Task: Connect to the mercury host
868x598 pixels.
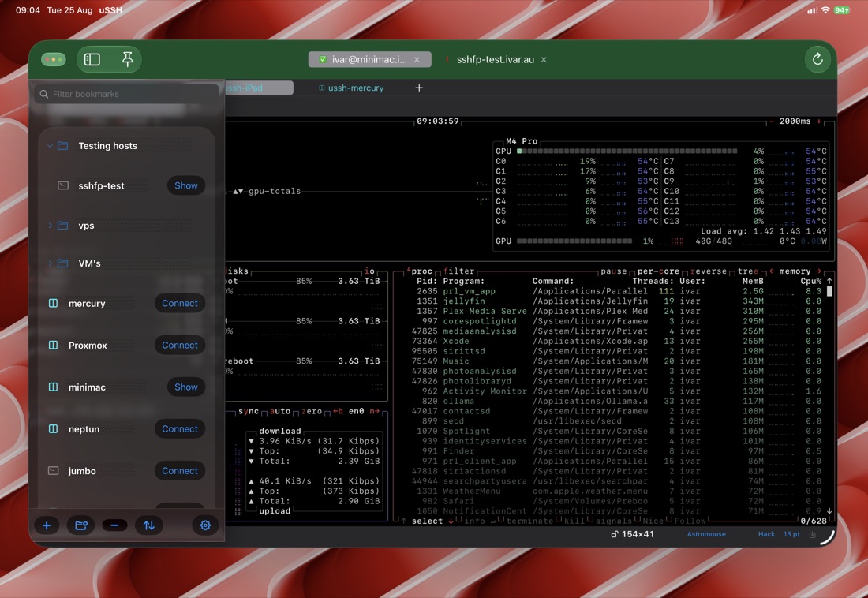Action: (x=179, y=304)
